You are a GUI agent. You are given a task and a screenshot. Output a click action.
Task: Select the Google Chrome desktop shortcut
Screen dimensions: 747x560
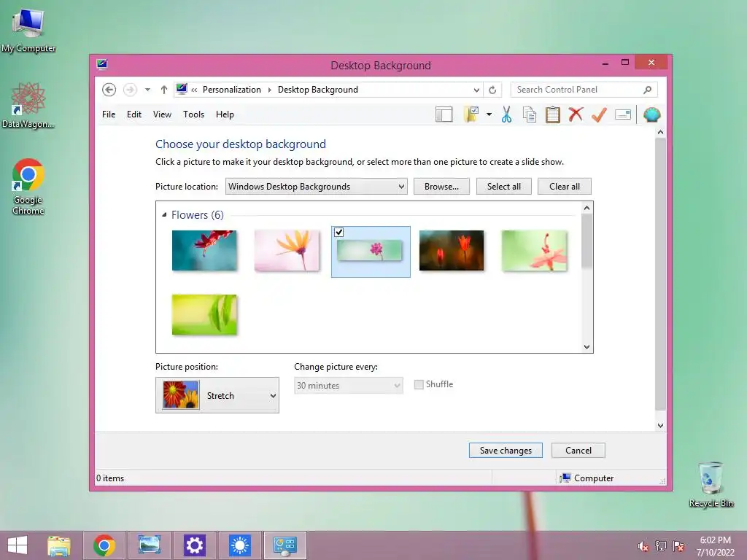coord(28,187)
